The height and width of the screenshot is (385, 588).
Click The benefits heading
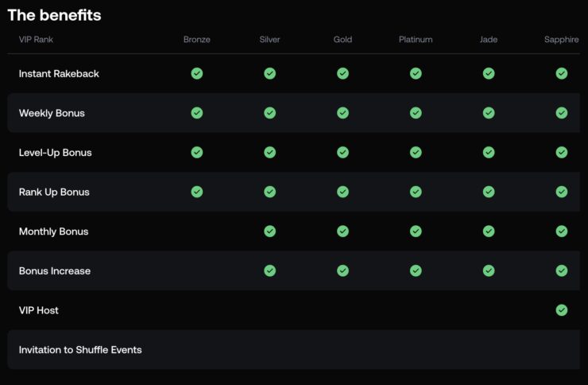(x=54, y=15)
